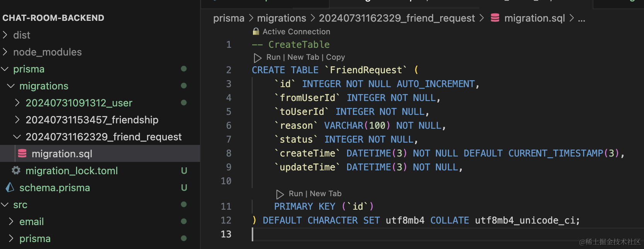Click the run triangle icon above CREATE TABLE
The width and height of the screenshot is (644, 249).
click(258, 58)
